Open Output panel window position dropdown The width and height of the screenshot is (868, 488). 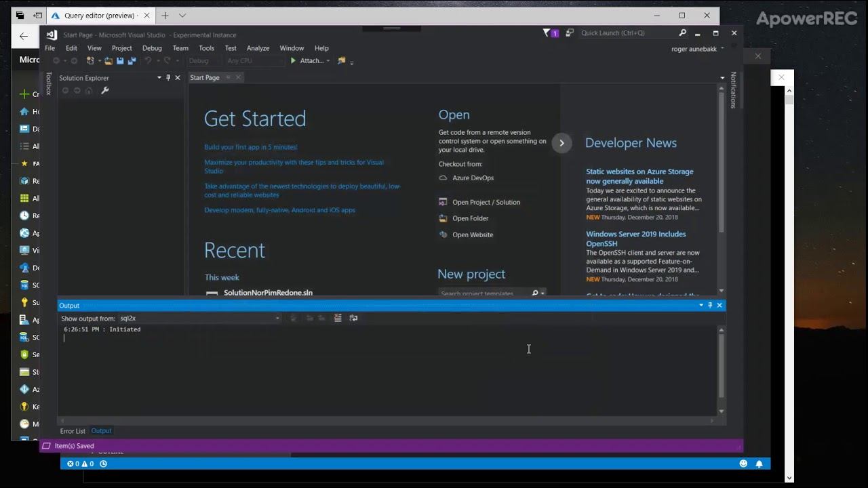[701, 305]
